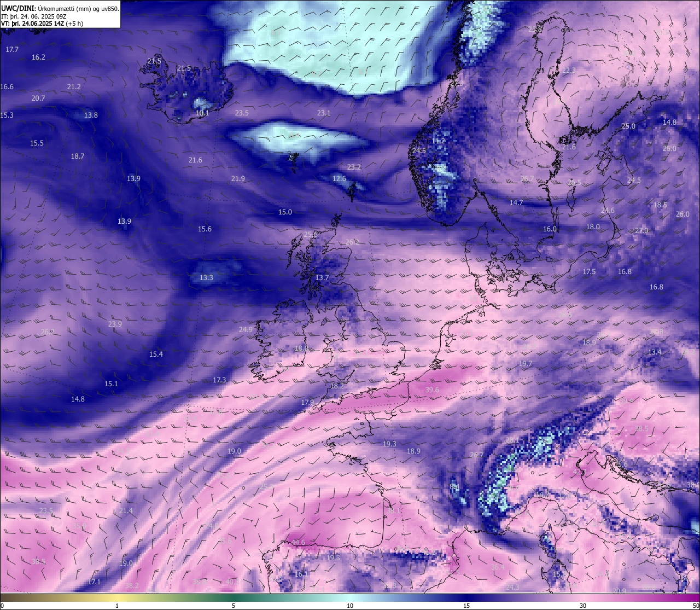Select the 17.9 map value
700x610 pixels.
pyautogui.click(x=307, y=403)
